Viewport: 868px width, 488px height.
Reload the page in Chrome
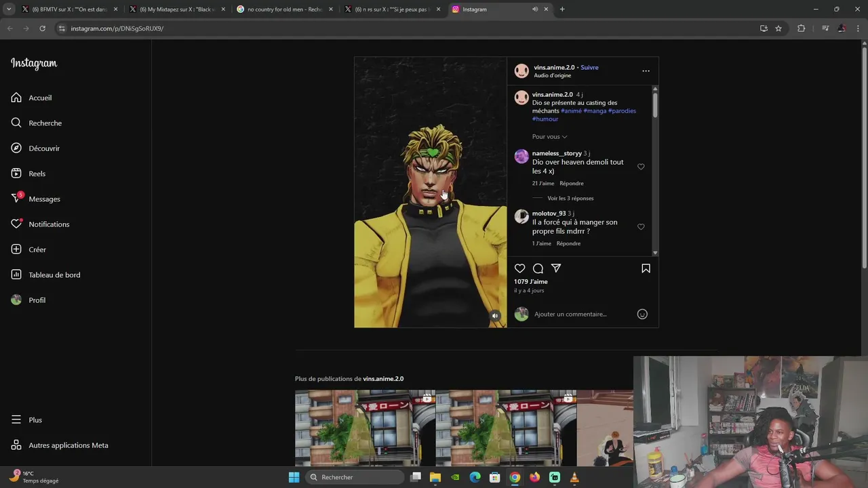pos(42,28)
